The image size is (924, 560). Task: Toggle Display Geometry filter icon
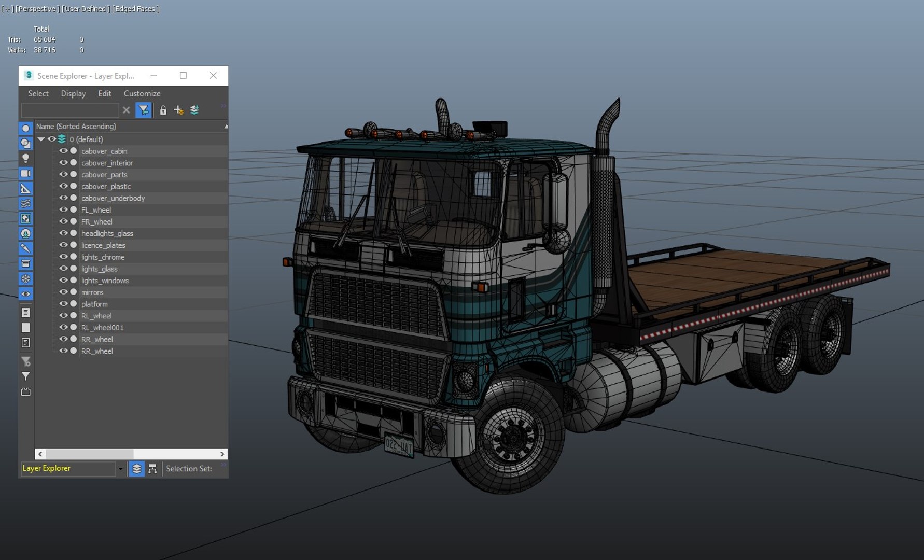click(25, 128)
